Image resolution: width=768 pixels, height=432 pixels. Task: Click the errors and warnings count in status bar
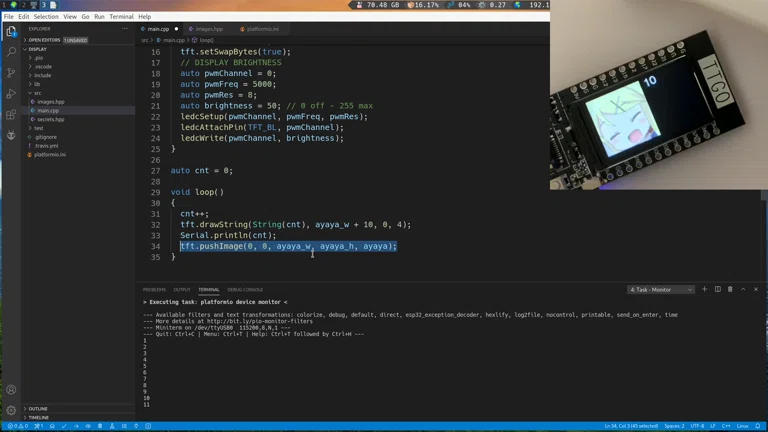(18, 426)
